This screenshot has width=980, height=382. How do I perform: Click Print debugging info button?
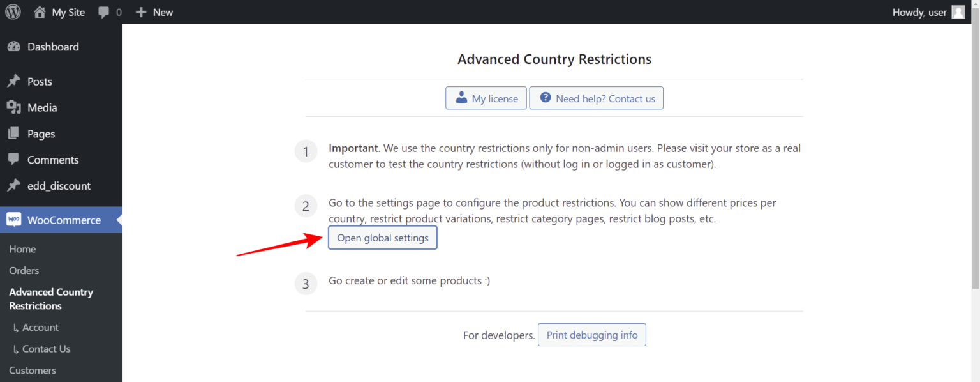pyautogui.click(x=592, y=335)
